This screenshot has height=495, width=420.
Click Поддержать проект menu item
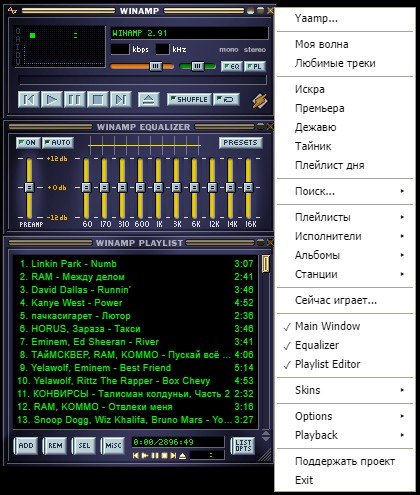click(x=345, y=461)
